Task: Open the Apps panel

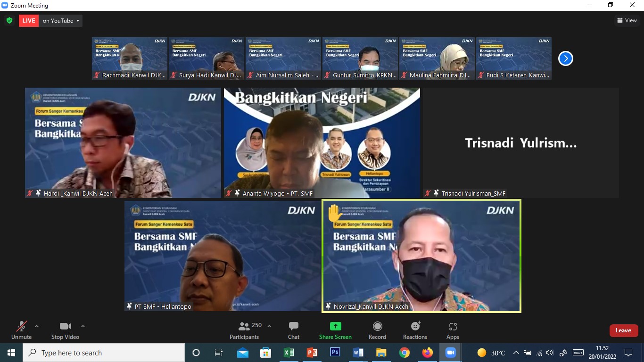Action: click(x=453, y=330)
